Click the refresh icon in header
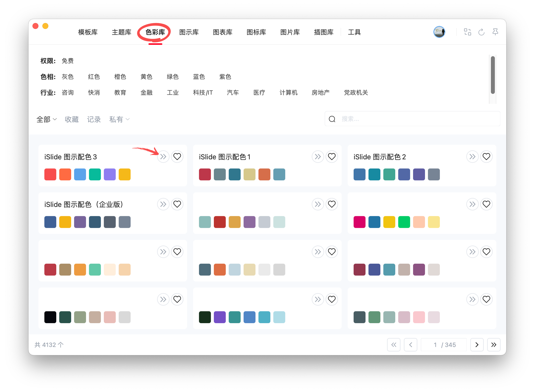 click(481, 32)
